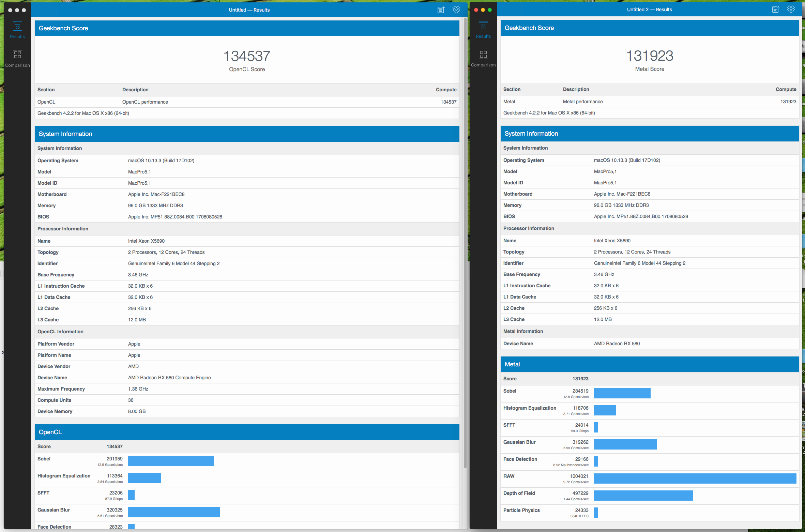Click the green zoom button of Untitled 2

(x=490, y=10)
